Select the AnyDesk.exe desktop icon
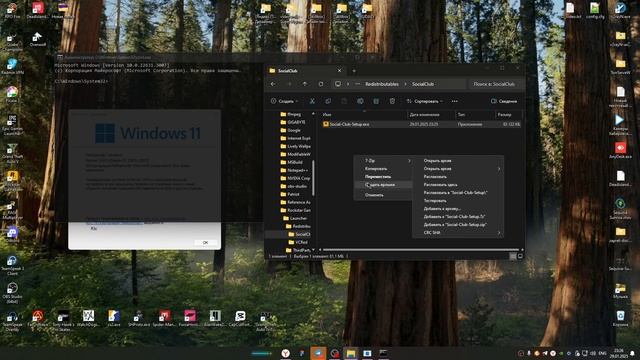This screenshot has height=360, width=640. pyautogui.click(x=620, y=150)
